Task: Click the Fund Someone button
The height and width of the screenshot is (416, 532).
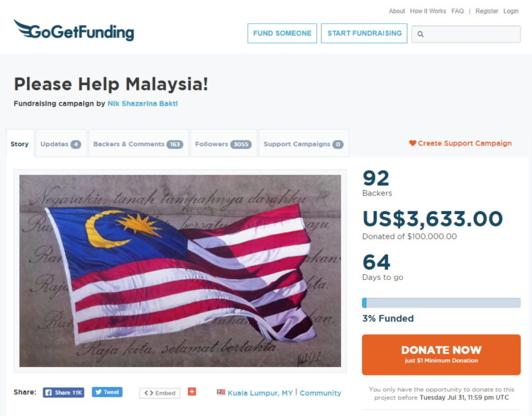Action: (x=282, y=33)
